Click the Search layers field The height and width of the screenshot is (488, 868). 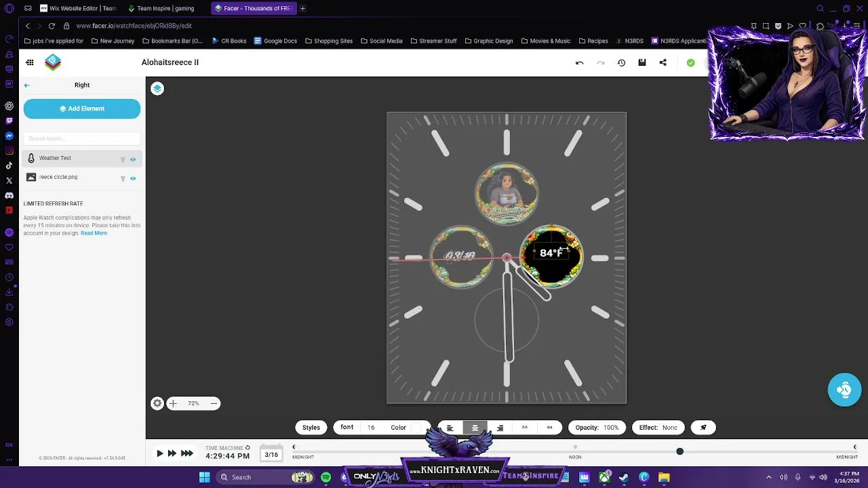82,139
